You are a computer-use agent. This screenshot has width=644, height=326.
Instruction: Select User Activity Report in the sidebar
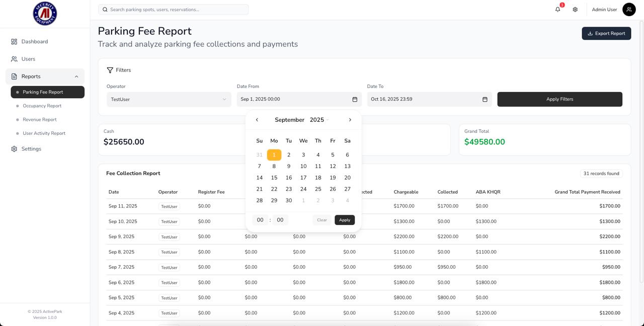(x=44, y=133)
